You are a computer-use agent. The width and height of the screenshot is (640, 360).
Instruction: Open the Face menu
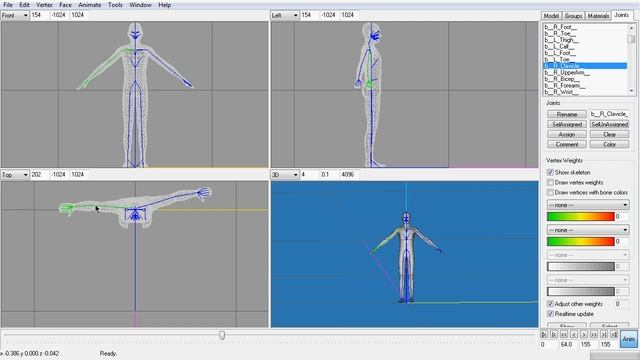pos(65,5)
